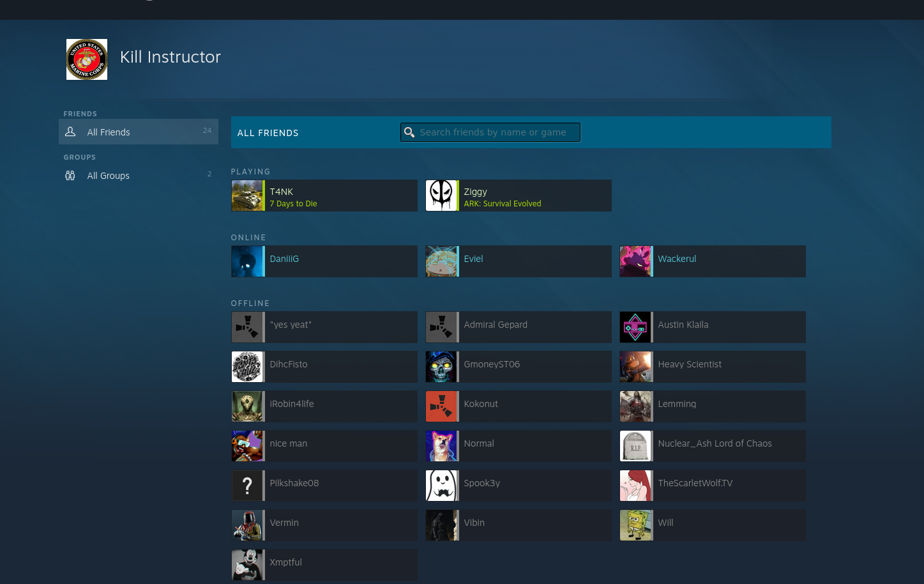924x584 pixels.
Task: Open Austin Klaila friend name
Action: pyautogui.click(x=683, y=325)
